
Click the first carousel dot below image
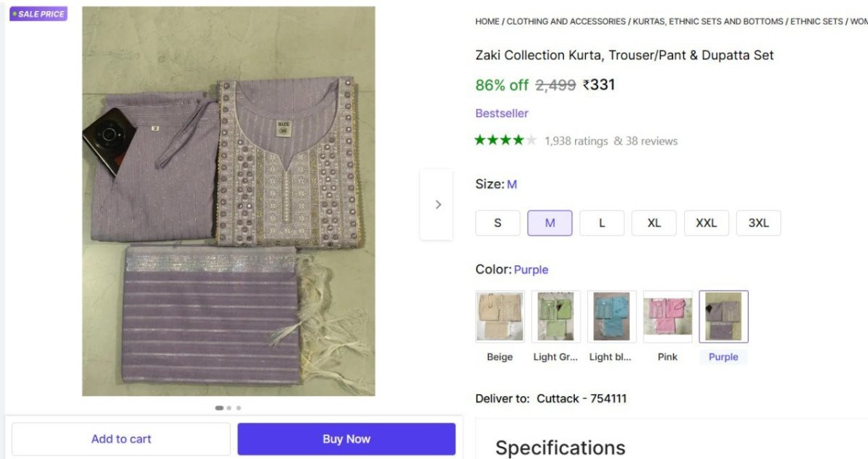218,407
